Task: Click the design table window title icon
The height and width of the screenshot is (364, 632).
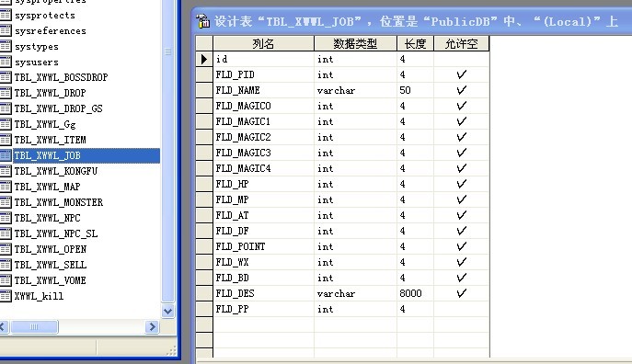Action: (202, 21)
